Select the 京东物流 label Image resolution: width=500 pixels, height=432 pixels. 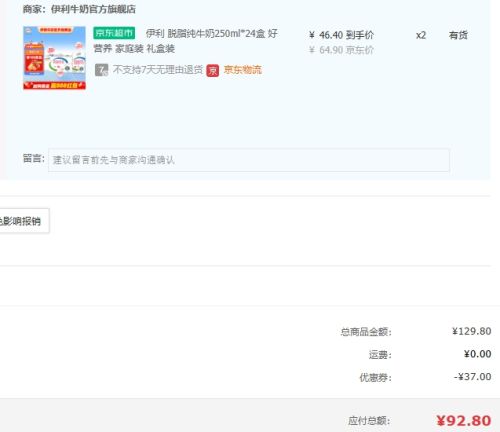(243, 70)
